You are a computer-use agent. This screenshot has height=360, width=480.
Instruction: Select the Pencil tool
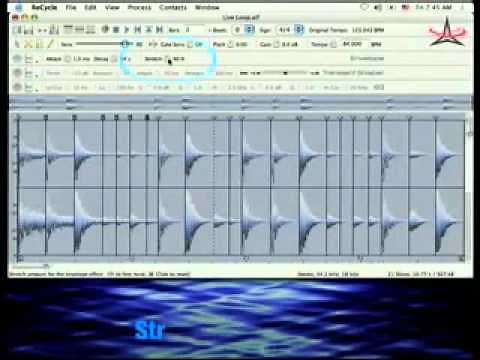[x=50, y=44]
